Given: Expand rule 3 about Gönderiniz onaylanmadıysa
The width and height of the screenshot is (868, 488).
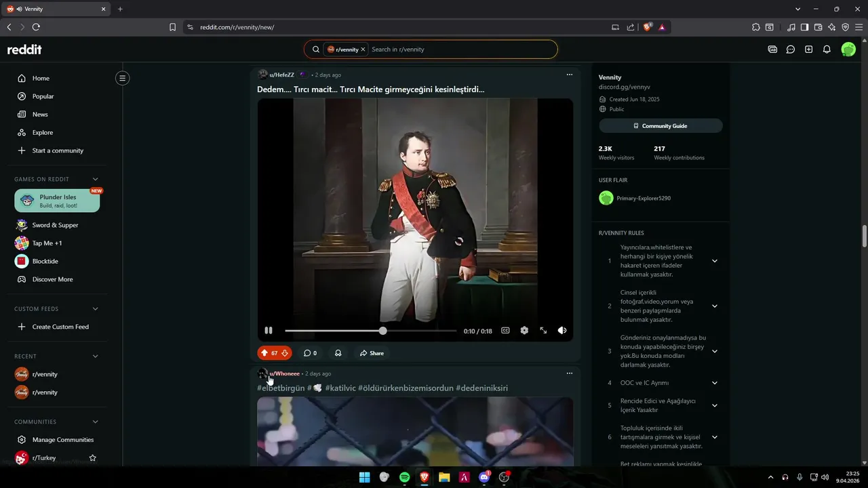Looking at the screenshot, I should (x=714, y=351).
